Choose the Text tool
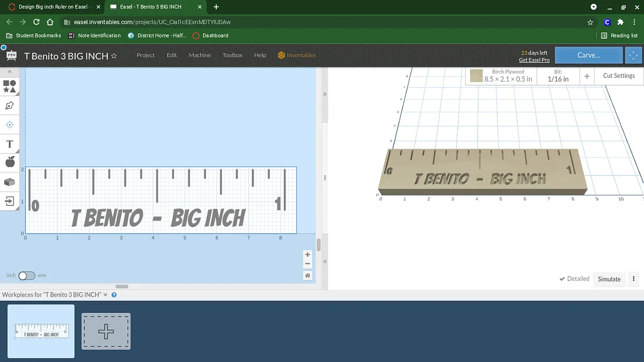Viewport: 644px width, 362px height. (x=10, y=144)
